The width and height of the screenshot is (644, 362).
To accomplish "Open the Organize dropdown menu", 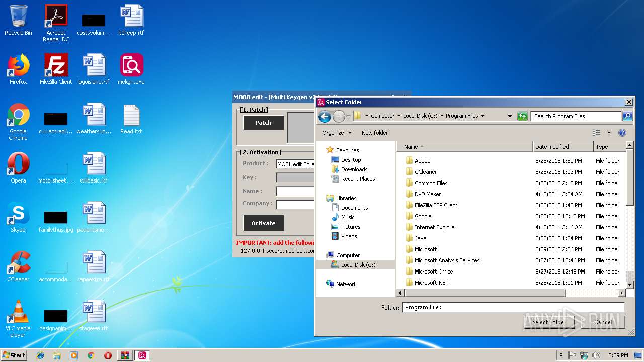I will [337, 133].
